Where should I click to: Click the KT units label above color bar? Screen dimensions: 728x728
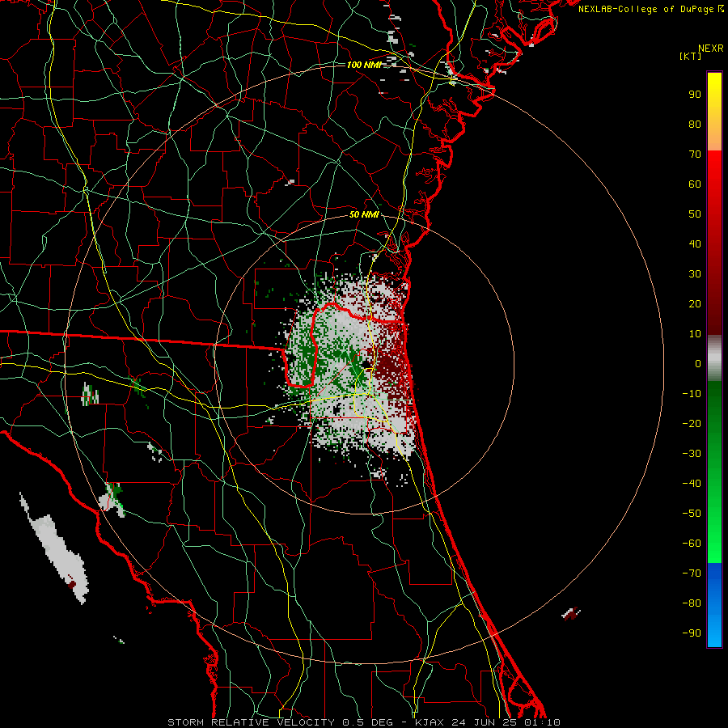tap(691, 56)
